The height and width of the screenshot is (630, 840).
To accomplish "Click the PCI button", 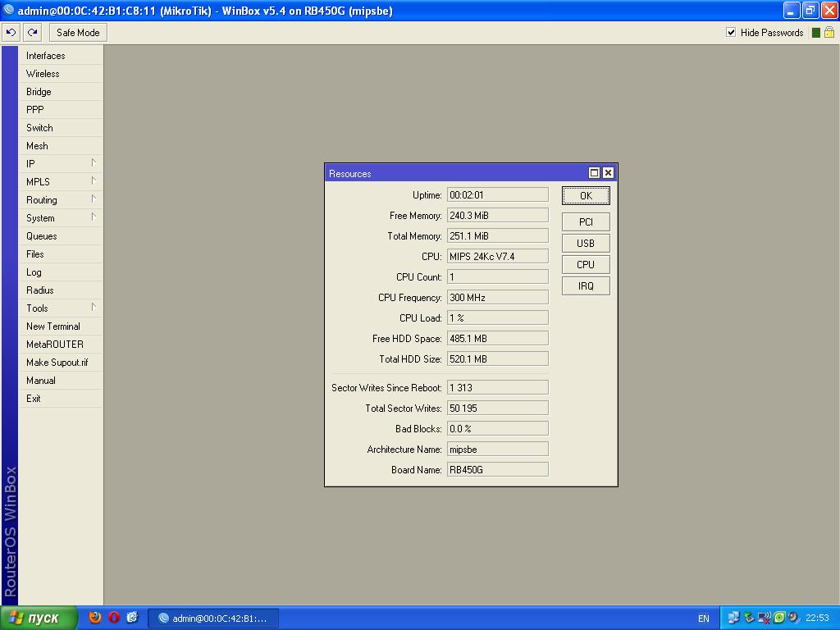I will click(586, 221).
